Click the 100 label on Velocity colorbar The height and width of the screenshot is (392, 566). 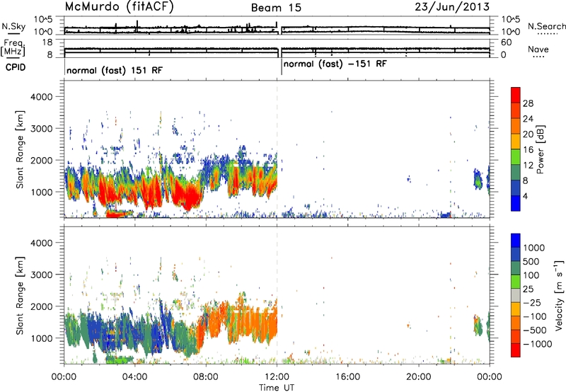tap(531, 275)
